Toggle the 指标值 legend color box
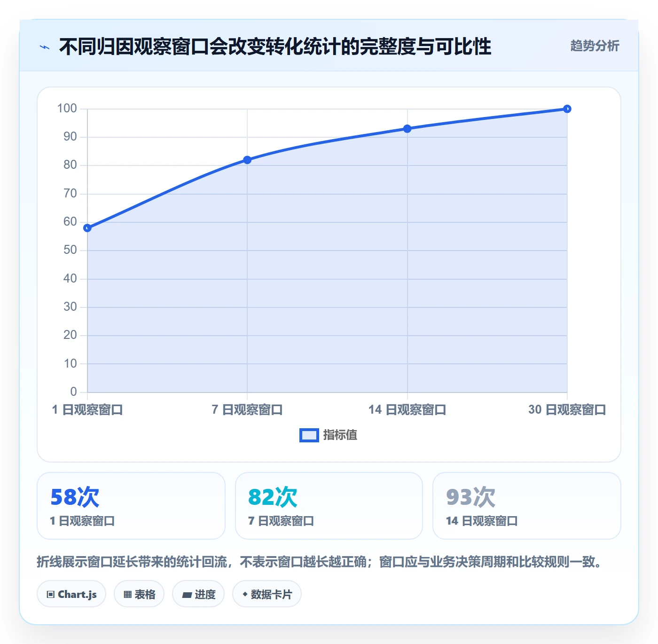Viewport: 658px width, 644px height. (x=309, y=435)
